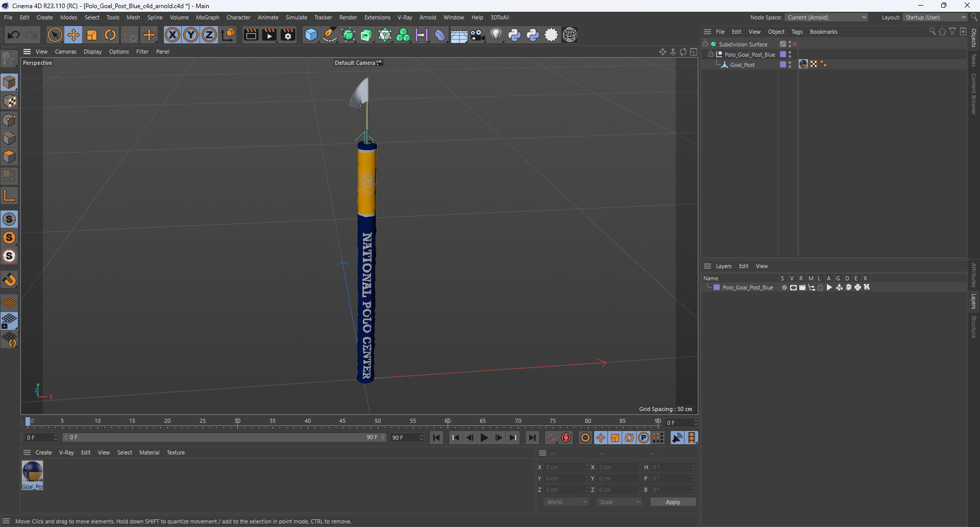Toggle layer solo dot
This screenshot has height=527, width=980.
click(784, 288)
